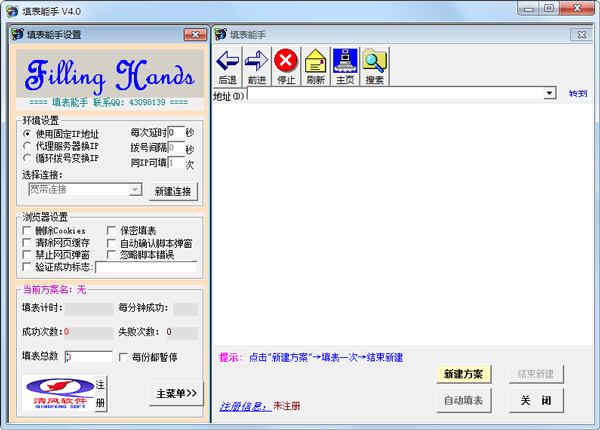
Task: Enable 清除网页缓存 checkbox
Action: pyautogui.click(x=27, y=243)
